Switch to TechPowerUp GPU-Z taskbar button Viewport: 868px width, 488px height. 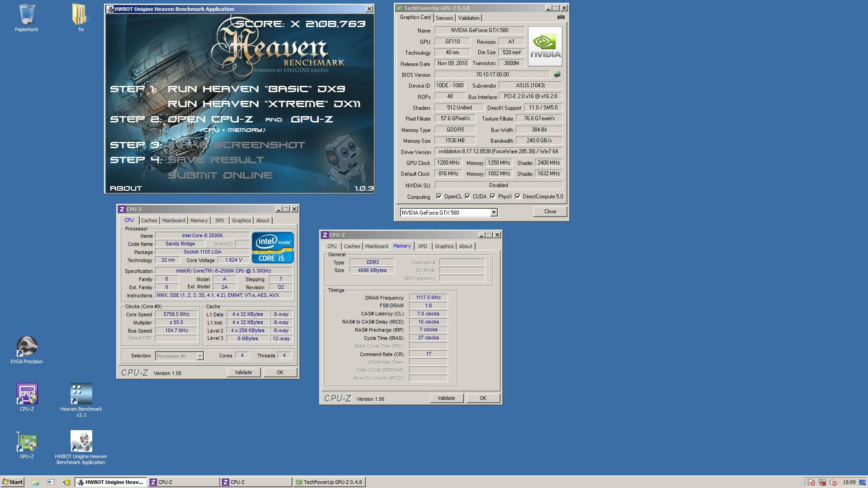[329, 482]
